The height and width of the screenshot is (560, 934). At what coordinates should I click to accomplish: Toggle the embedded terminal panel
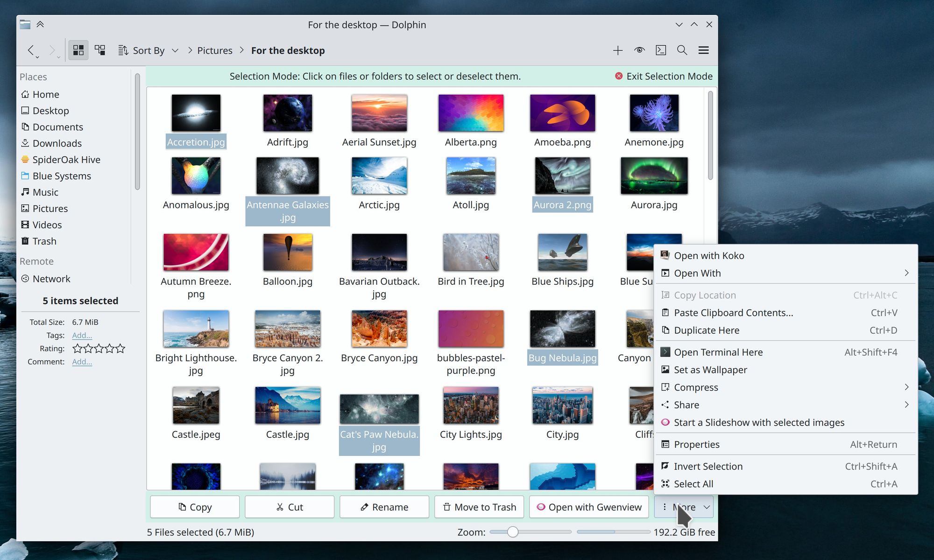tap(660, 50)
